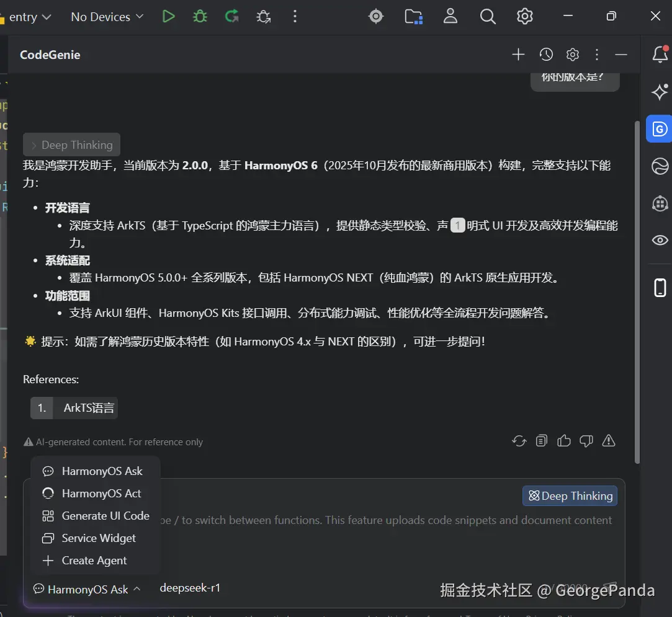The width and height of the screenshot is (672, 617).
Task: Open the device phone icon in right sidebar
Action: [659, 287]
